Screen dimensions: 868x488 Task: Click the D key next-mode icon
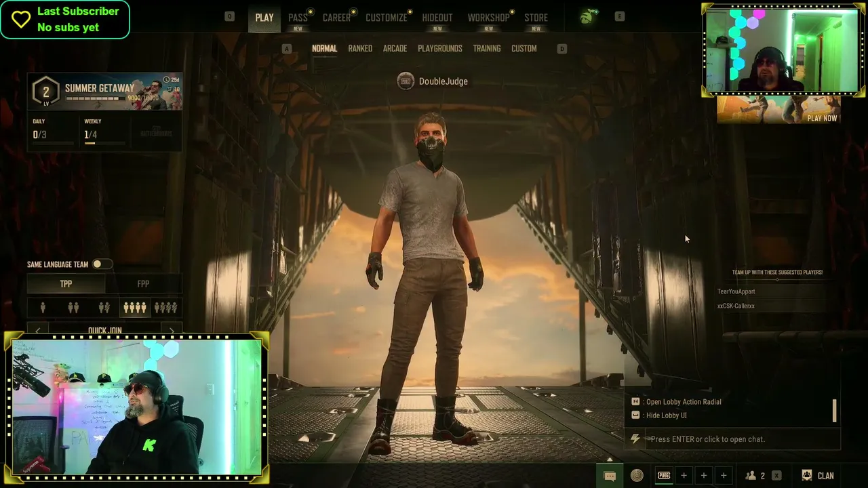tap(561, 49)
